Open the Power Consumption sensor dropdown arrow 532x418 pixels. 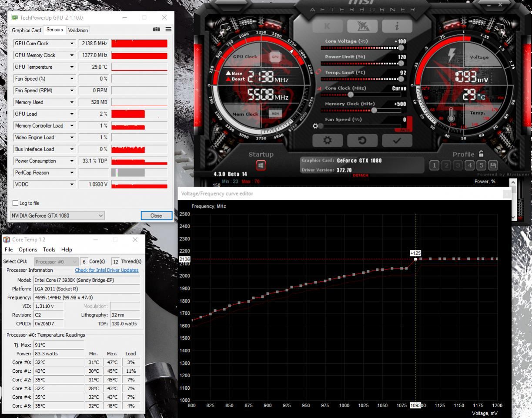click(x=72, y=161)
